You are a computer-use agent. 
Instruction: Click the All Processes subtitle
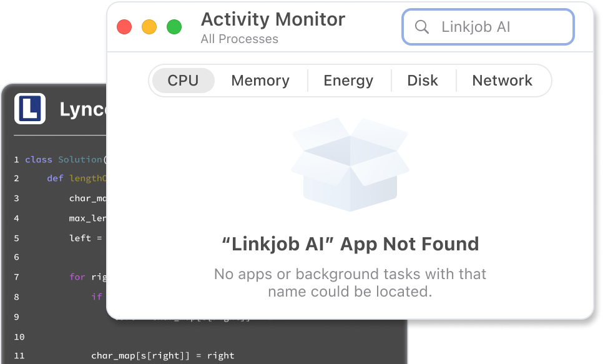240,39
